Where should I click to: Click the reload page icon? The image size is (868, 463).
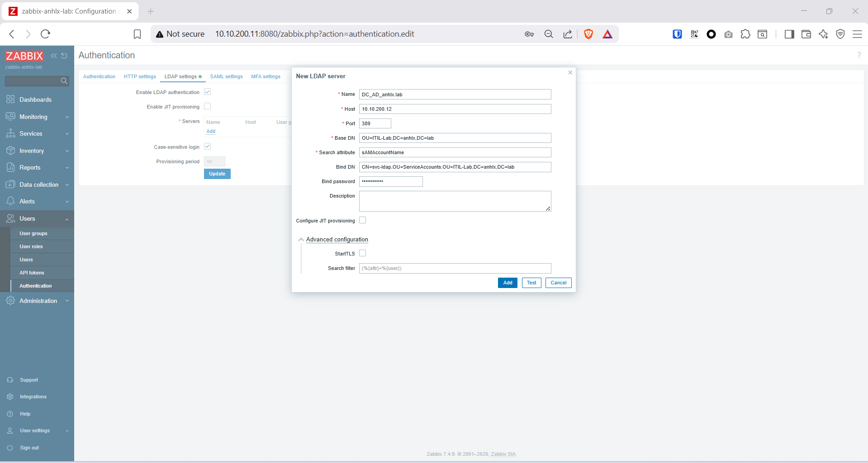[x=45, y=34]
